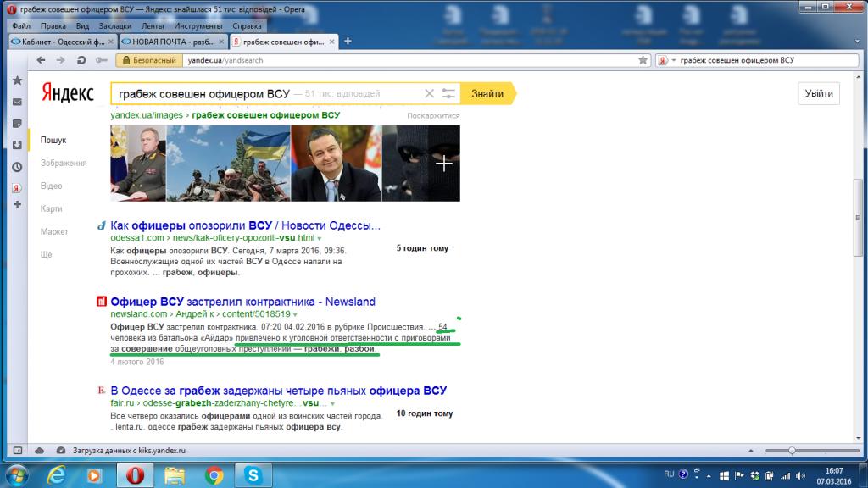The image size is (868, 488).
Task: Toggle the panel button in the status bar
Action: (x=18, y=451)
